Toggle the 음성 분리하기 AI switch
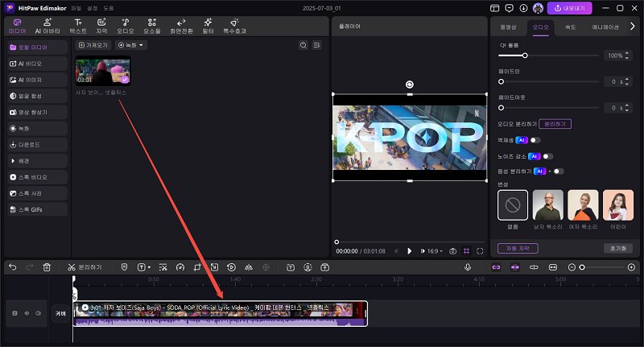The height and width of the screenshot is (347, 644). coord(558,171)
